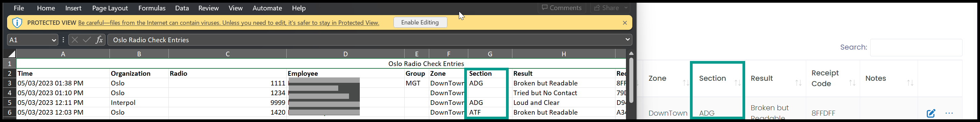Sort by the Section column arrows
This screenshot has width=980, height=122.
click(737, 82)
